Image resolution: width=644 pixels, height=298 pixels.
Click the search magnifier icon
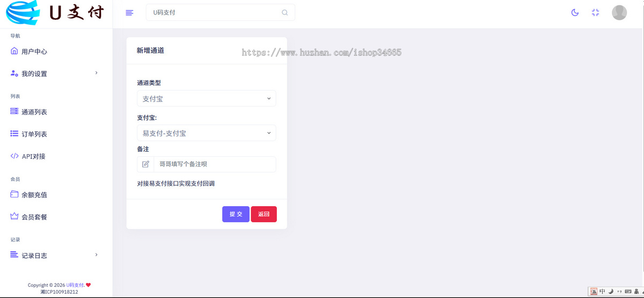[x=285, y=12]
